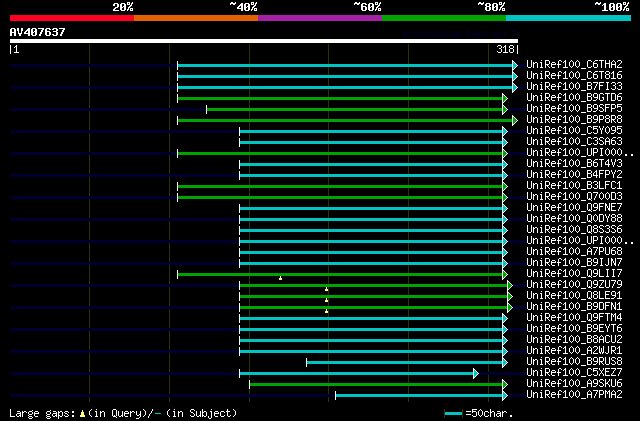Select the red 20% identity color segment
The image size is (640, 421).
pos(72,18)
